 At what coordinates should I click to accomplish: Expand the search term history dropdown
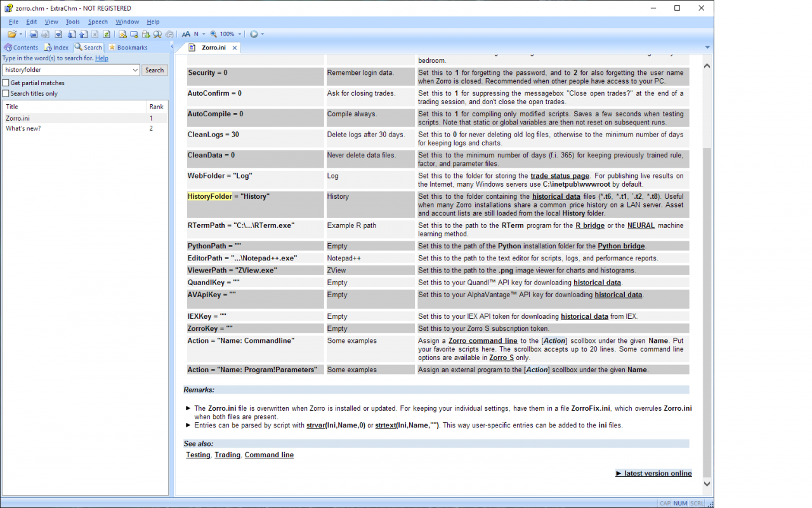pyautogui.click(x=135, y=70)
